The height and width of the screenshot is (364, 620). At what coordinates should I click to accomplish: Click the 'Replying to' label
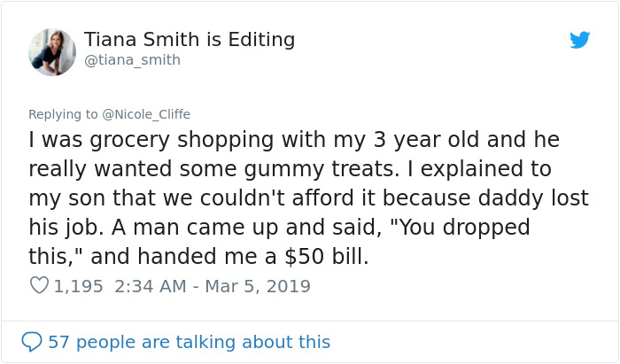[x=61, y=114]
